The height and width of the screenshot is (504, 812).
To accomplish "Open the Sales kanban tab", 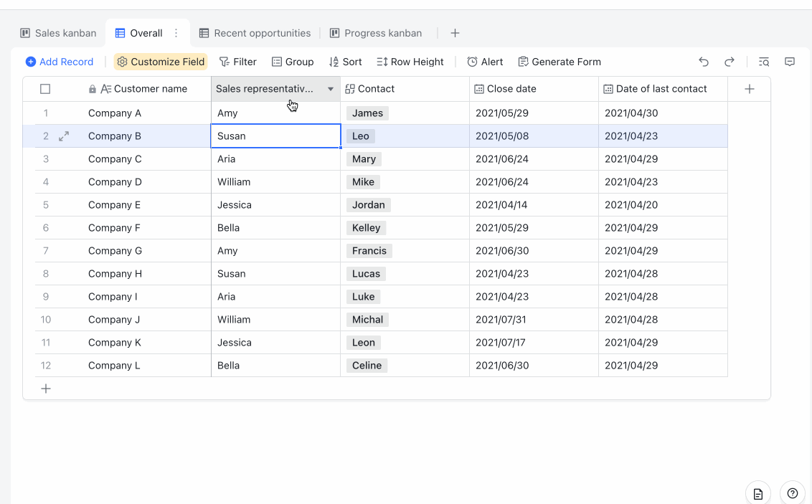I will 58,33.
